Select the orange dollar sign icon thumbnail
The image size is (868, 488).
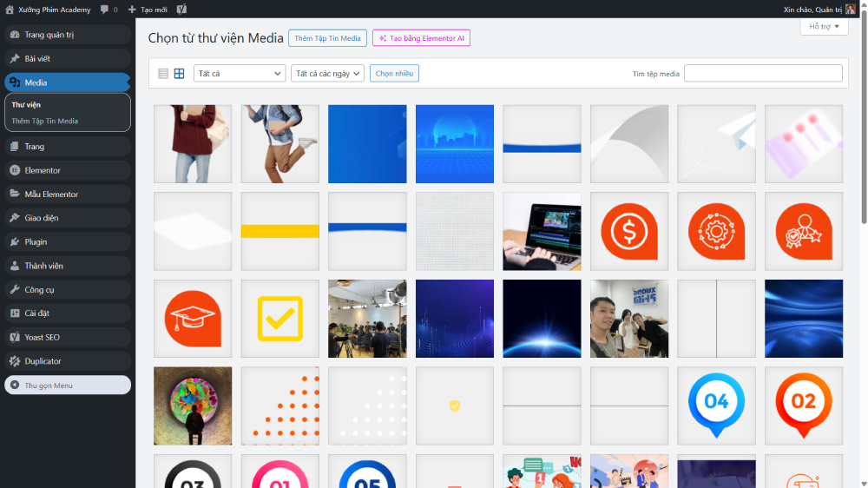pos(629,232)
